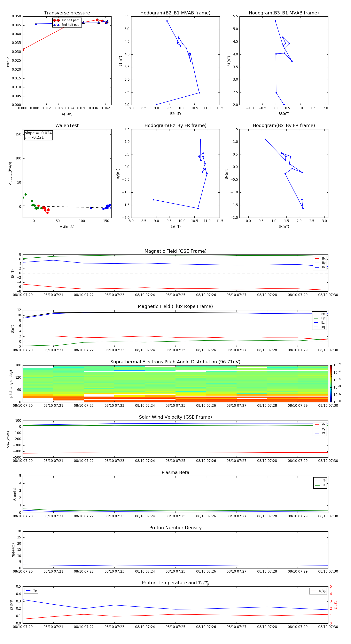Click the 'By' legend entry in GSE field plot
This screenshot has height=644, width=351.
click(320, 263)
